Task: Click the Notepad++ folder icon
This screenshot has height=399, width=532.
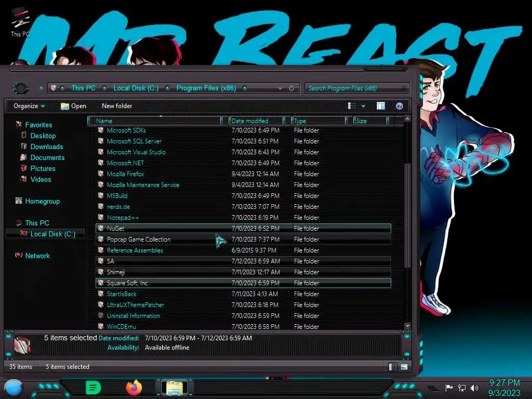Action: coord(100,217)
